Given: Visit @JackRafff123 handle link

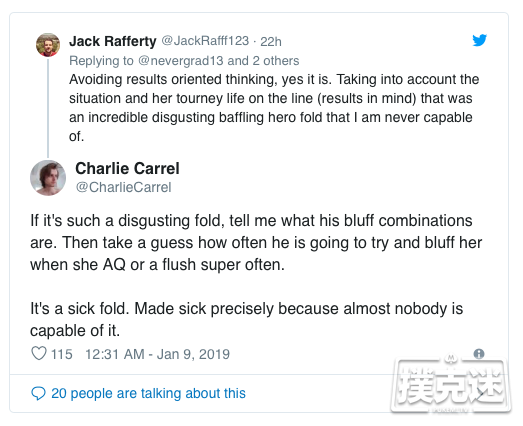Looking at the screenshot, I should [205, 41].
